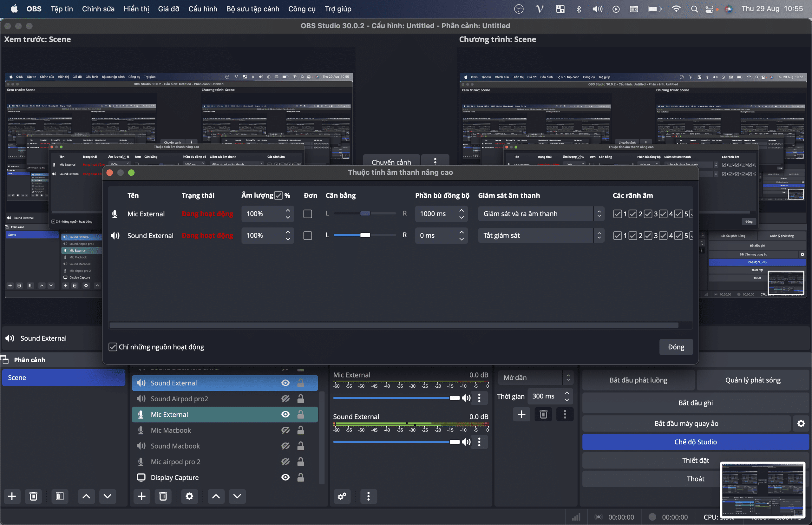
Task: Hide the Mic External source eye
Action: point(285,414)
